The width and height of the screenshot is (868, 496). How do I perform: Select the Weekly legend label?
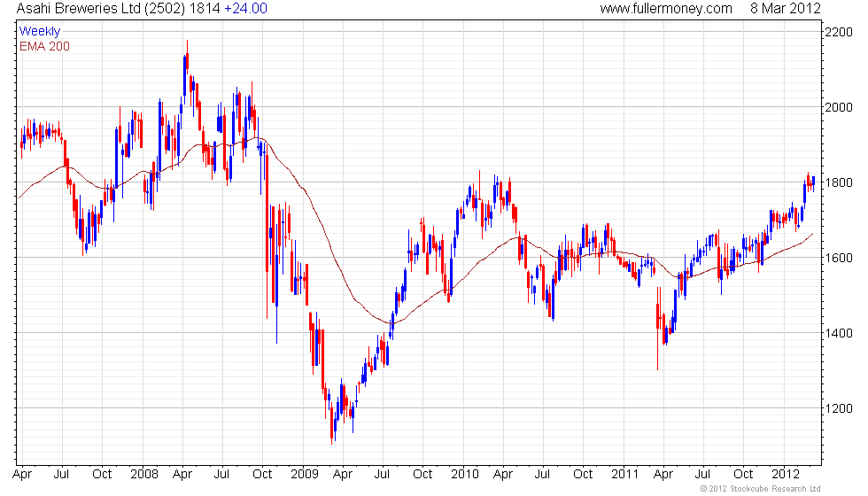[39, 32]
